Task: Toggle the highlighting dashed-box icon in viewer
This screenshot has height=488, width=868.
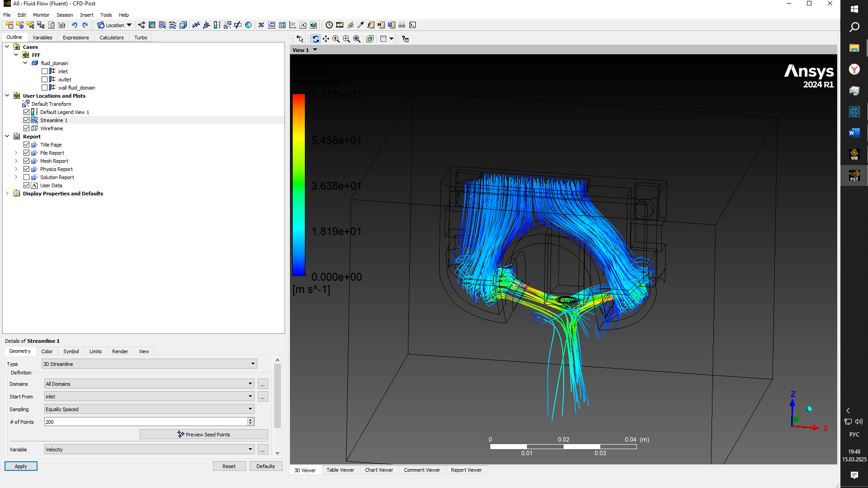Action: tap(370, 39)
